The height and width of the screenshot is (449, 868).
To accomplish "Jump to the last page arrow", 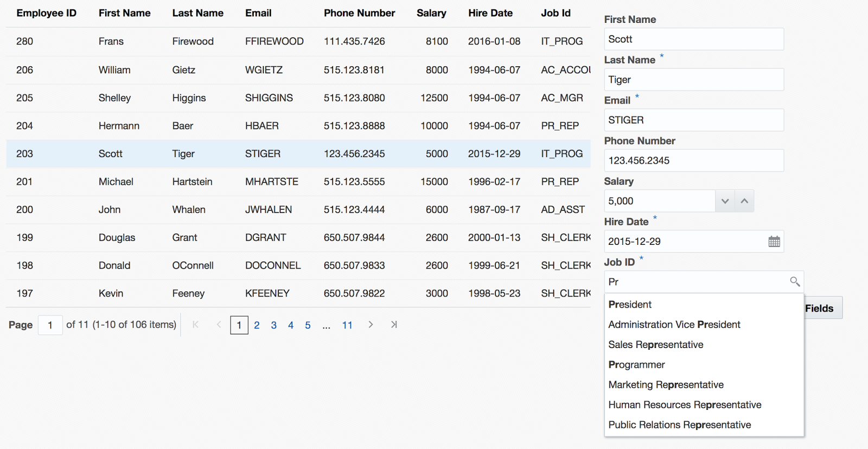I will [394, 325].
